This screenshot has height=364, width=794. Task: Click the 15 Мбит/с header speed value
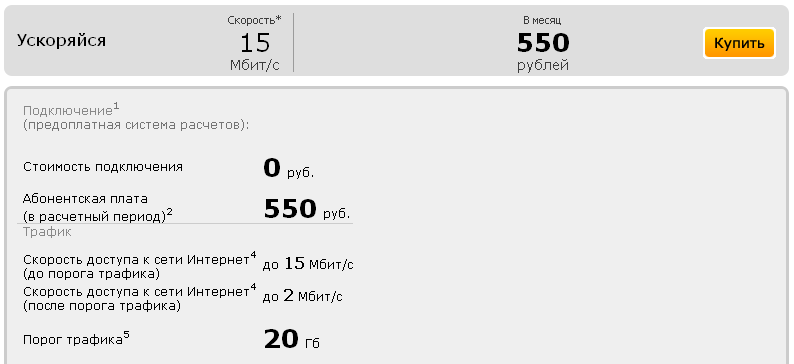click(x=255, y=50)
